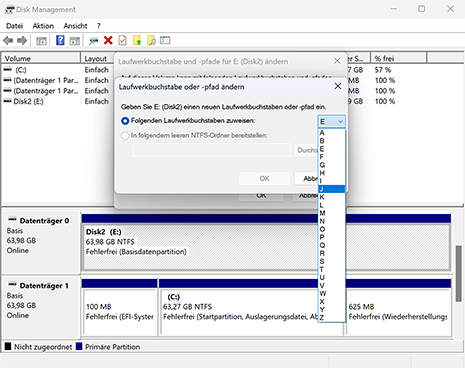This screenshot has width=465, height=368.
Task: Click the vertical scrollbar of disk pane
Action: tap(459, 274)
